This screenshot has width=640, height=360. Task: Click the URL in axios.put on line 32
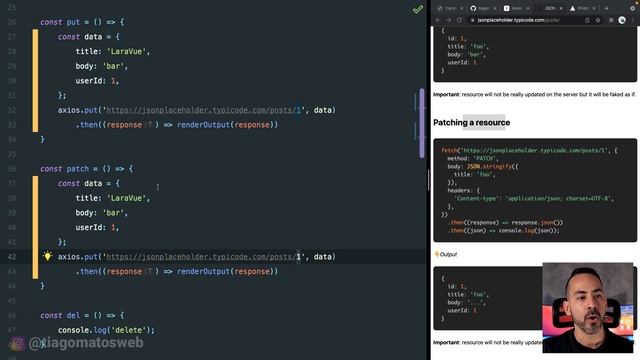click(203, 110)
